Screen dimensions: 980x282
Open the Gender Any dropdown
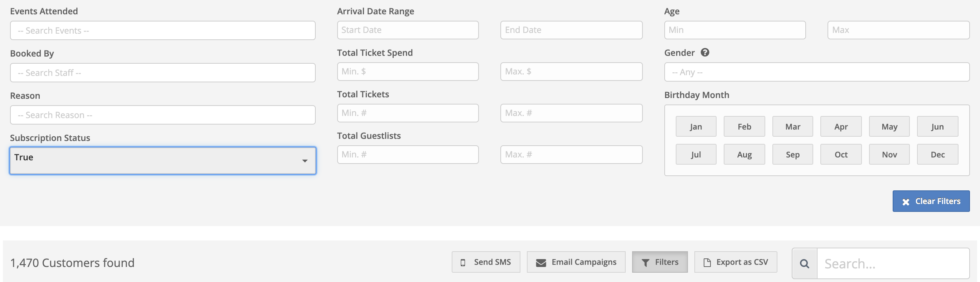click(x=817, y=72)
